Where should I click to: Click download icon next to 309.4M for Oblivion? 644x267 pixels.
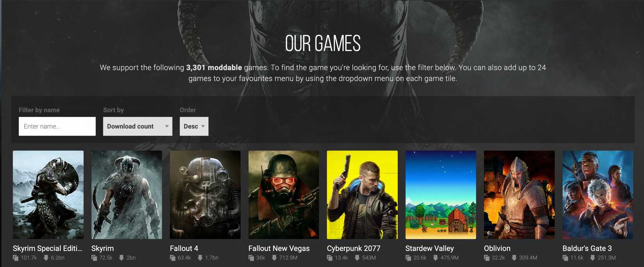coord(514,258)
